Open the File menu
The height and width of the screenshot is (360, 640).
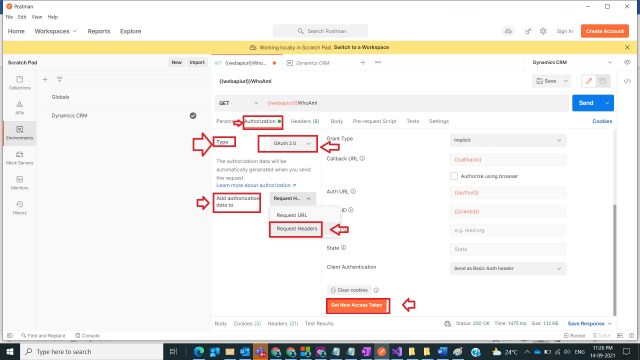9,17
